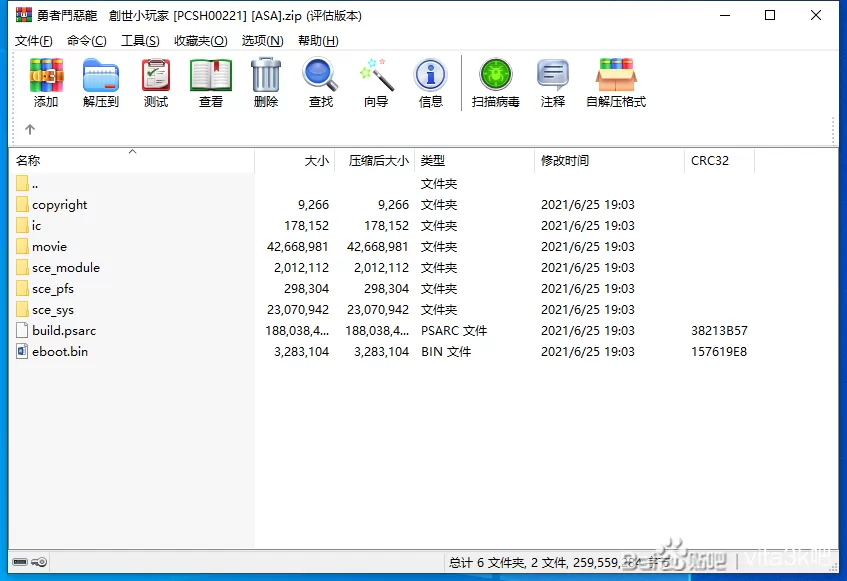Click the size 23,070,942 under 大小

pyautogui.click(x=298, y=310)
